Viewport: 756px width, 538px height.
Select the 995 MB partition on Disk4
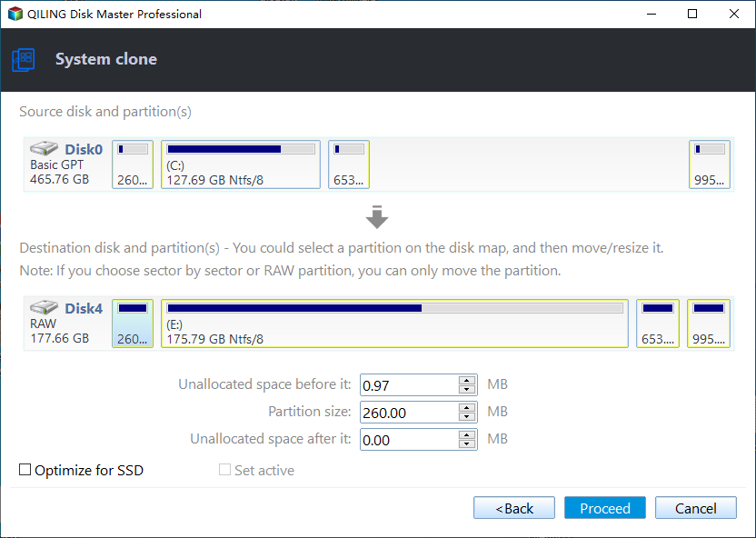tap(709, 324)
